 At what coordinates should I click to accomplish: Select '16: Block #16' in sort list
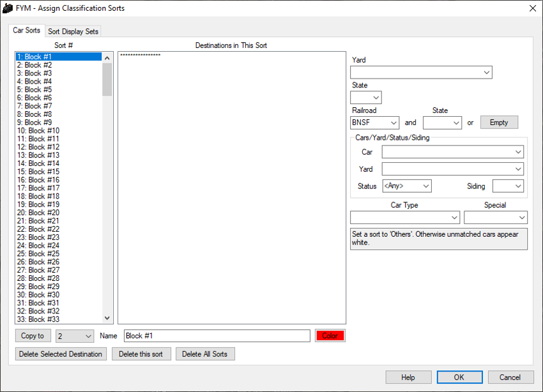pyautogui.click(x=59, y=180)
